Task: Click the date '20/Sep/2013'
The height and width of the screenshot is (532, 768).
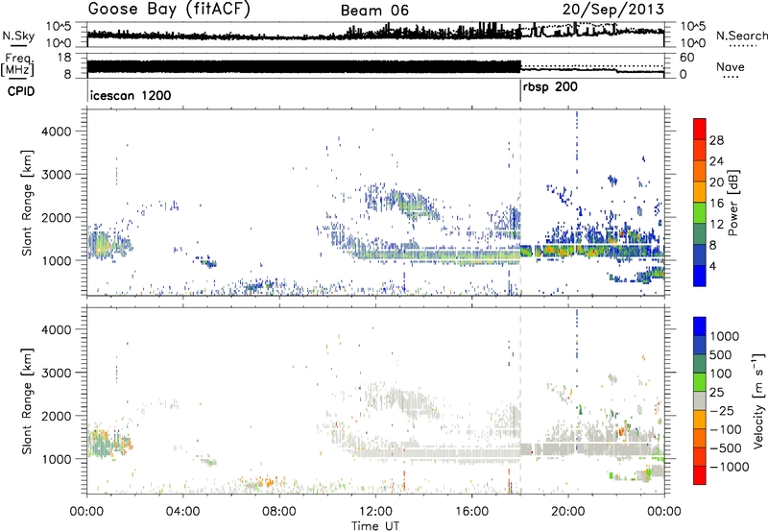Action: tap(613, 9)
